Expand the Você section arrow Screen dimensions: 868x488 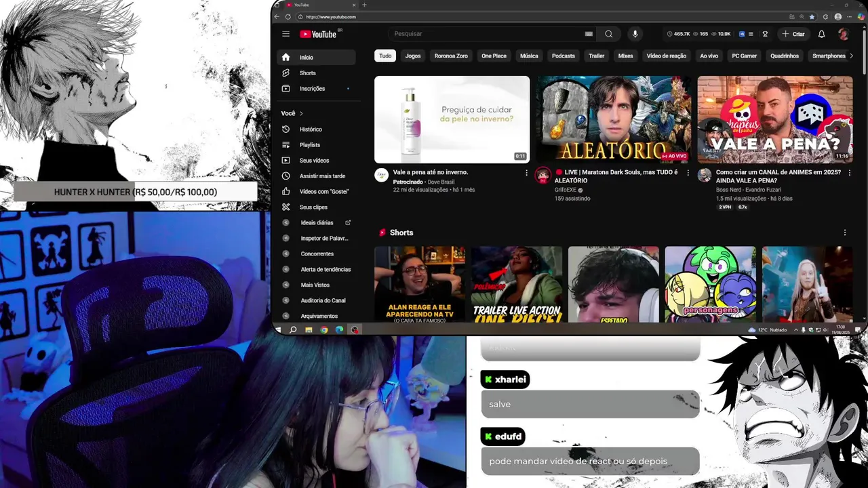pyautogui.click(x=301, y=113)
